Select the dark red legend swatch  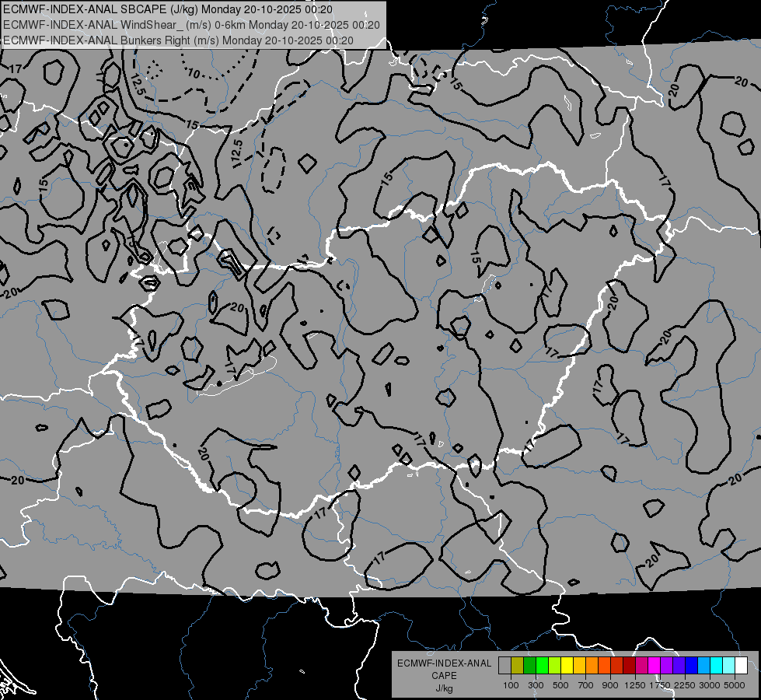coord(629,666)
